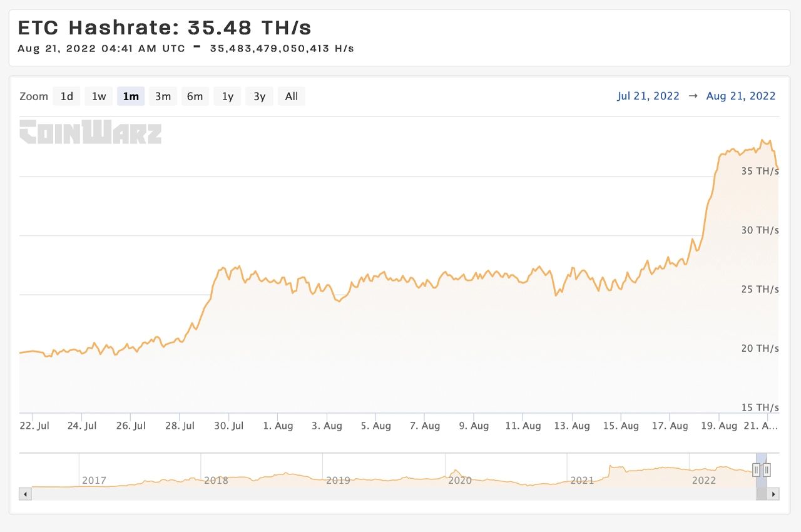Click 2018 in the navigator timeline
Image resolution: width=801 pixels, height=532 pixels.
[216, 481]
